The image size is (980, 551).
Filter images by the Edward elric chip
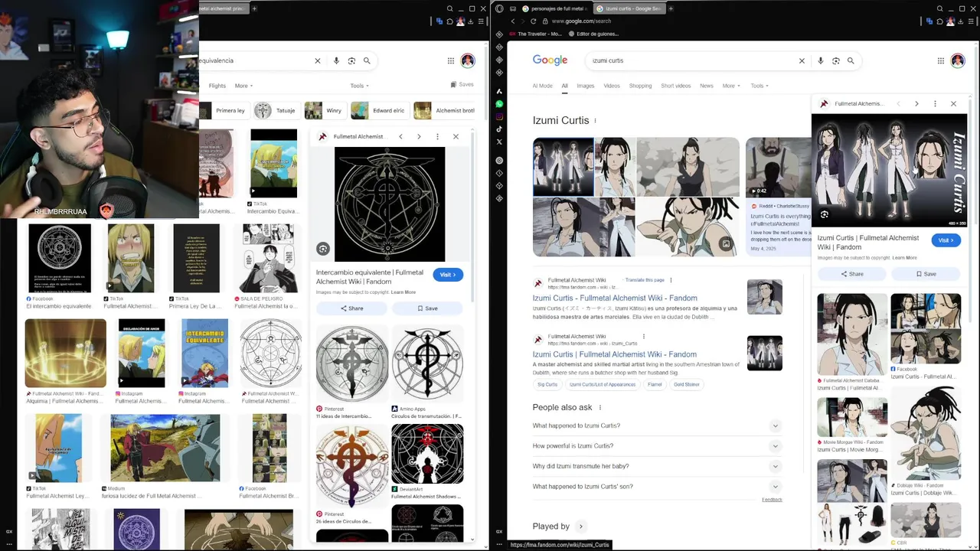(380, 110)
